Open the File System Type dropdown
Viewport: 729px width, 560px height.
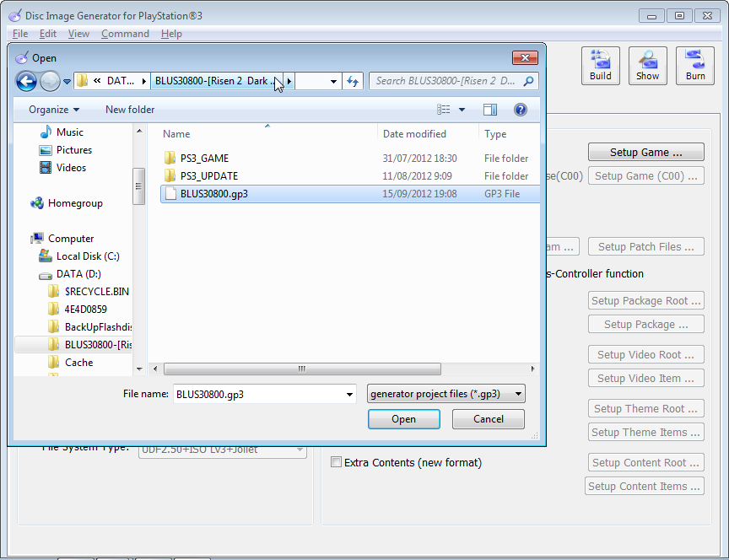(222, 450)
